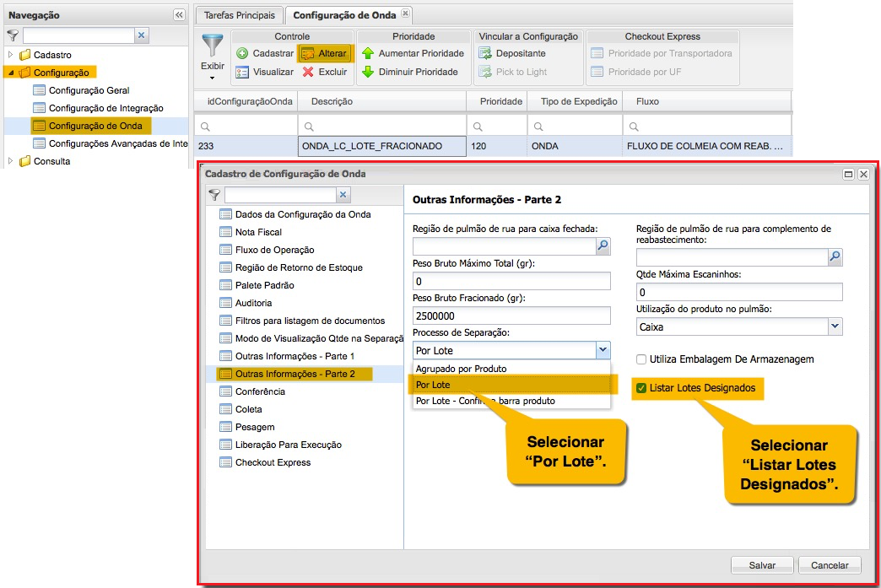
Task: Collapse the Configuração folder in navigation
Action: [11, 73]
